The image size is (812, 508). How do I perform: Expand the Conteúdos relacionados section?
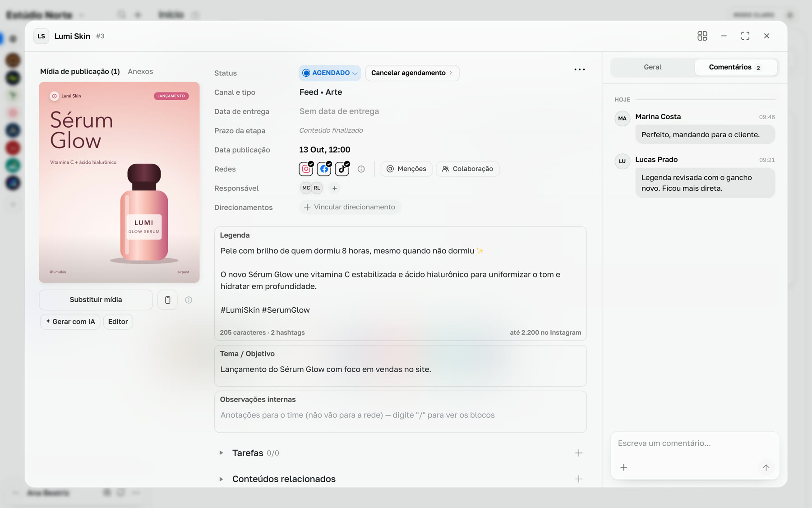(221, 479)
